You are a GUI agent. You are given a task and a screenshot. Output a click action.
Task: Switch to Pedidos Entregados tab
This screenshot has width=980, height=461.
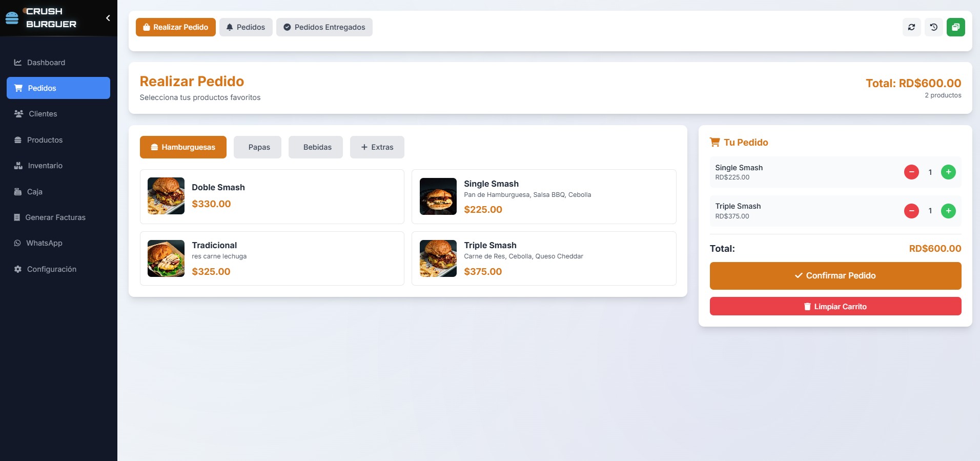coord(324,27)
